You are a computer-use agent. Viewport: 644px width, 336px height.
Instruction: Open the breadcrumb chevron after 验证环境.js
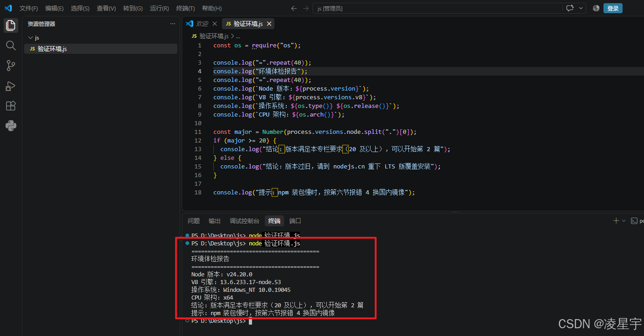[x=233, y=36]
